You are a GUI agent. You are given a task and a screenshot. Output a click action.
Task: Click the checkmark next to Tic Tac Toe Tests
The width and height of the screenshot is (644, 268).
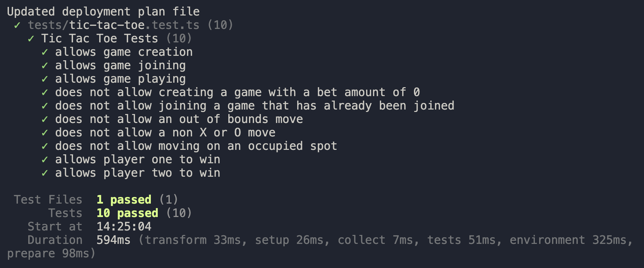(31, 39)
